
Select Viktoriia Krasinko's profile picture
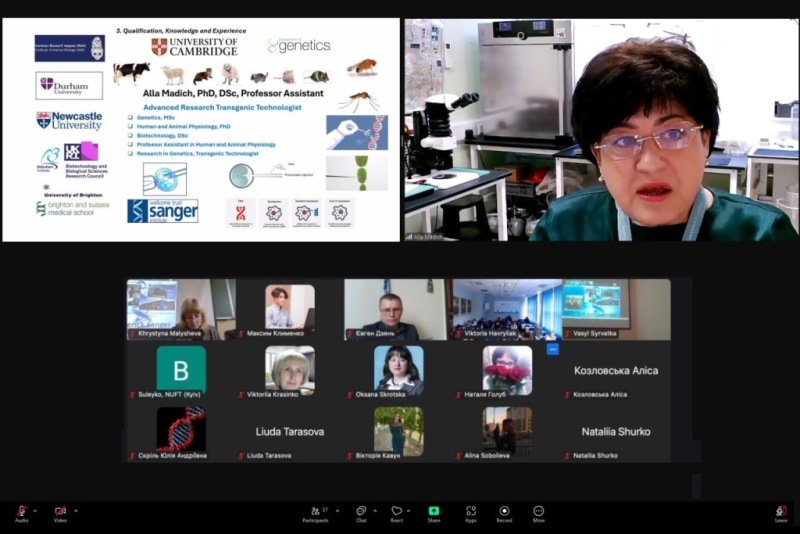tap(290, 370)
